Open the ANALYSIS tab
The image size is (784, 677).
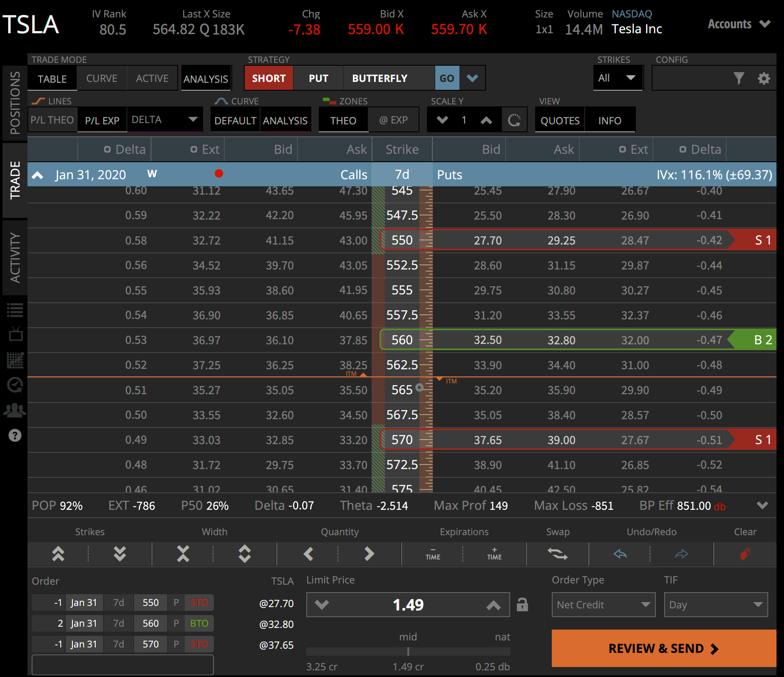(206, 78)
